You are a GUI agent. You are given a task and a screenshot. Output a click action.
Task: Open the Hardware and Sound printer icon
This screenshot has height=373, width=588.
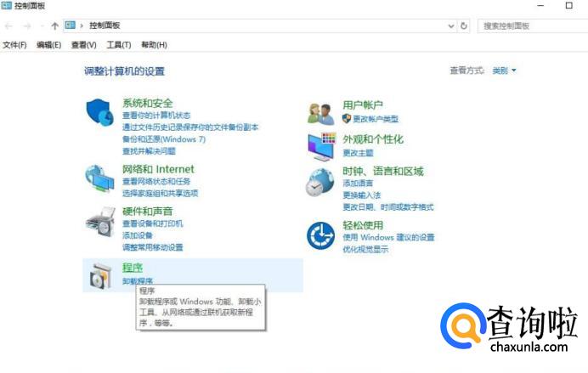100,222
